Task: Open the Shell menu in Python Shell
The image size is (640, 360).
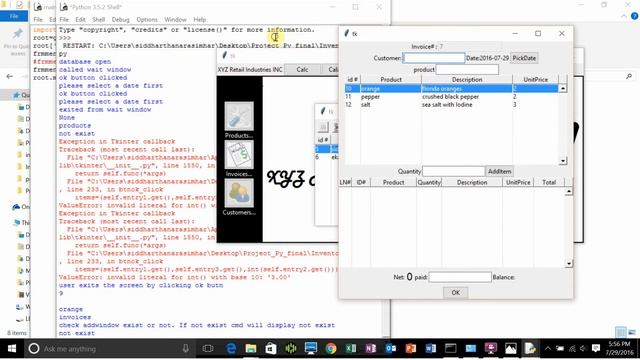Action: (x=99, y=20)
